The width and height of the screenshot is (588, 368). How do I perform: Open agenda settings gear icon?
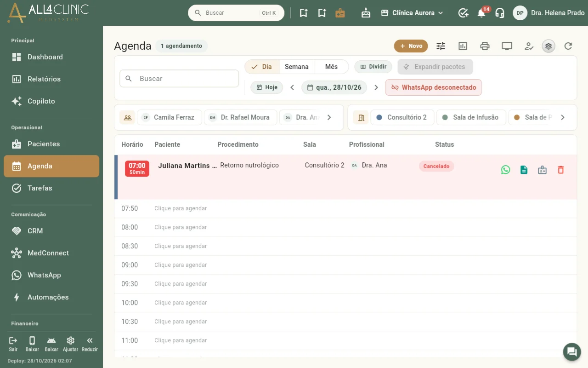point(548,46)
